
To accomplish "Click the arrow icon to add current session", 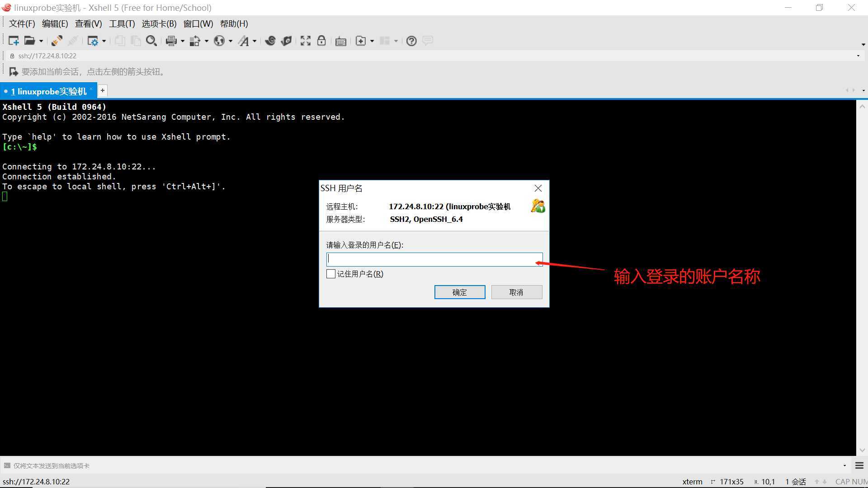I will tap(14, 71).
